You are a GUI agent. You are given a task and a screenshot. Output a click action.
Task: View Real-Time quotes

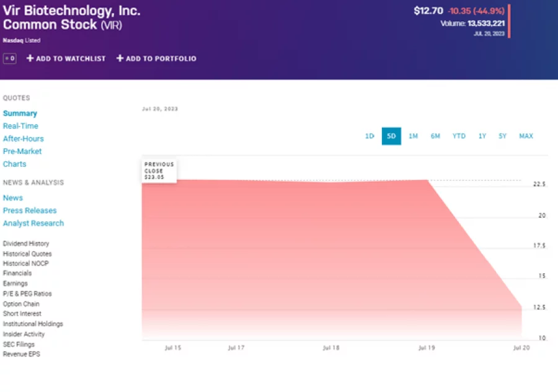20,126
